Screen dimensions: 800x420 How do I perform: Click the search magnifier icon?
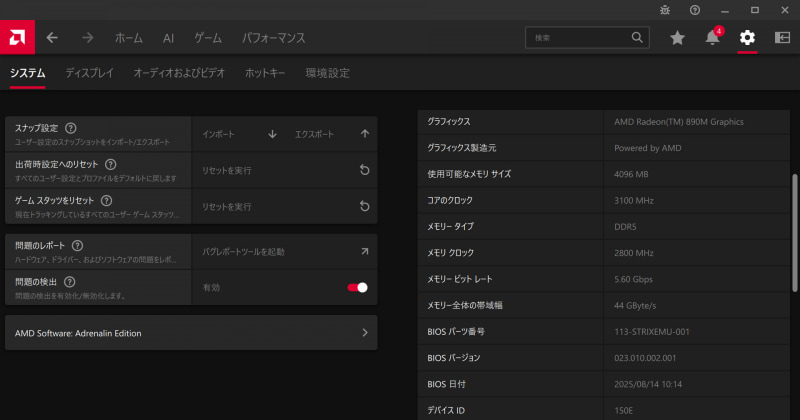637,37
